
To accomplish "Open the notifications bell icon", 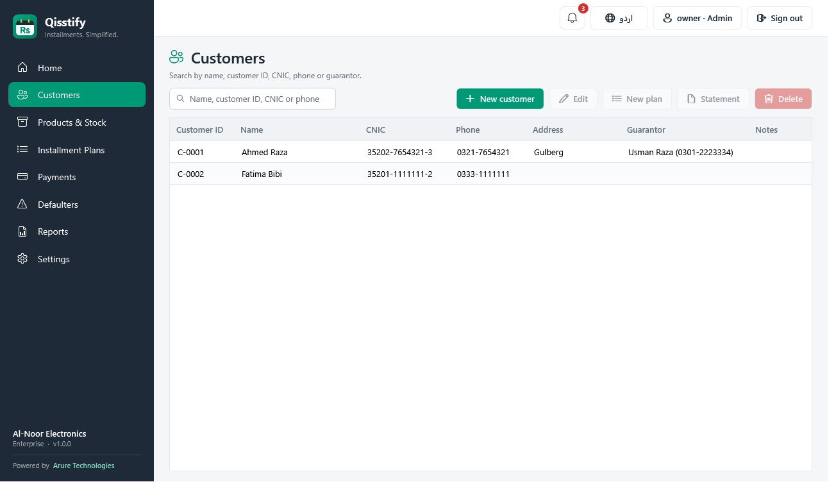I will 573,18.
